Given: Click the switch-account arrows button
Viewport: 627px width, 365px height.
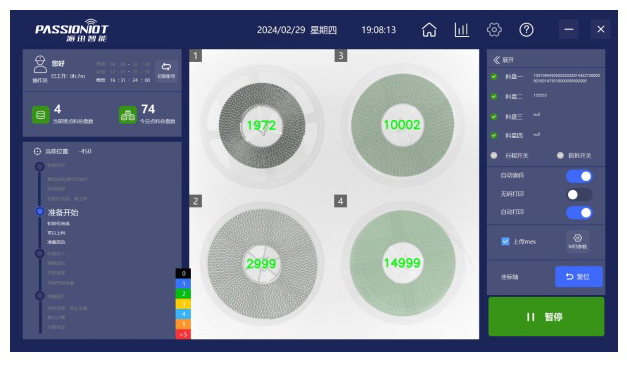Looking at the screenshot, I should 166,70.
